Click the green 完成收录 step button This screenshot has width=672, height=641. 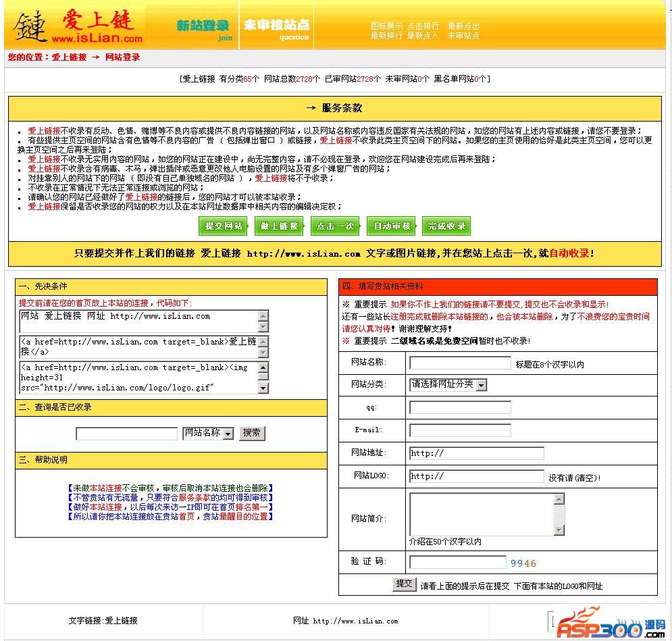coord(446,226)
